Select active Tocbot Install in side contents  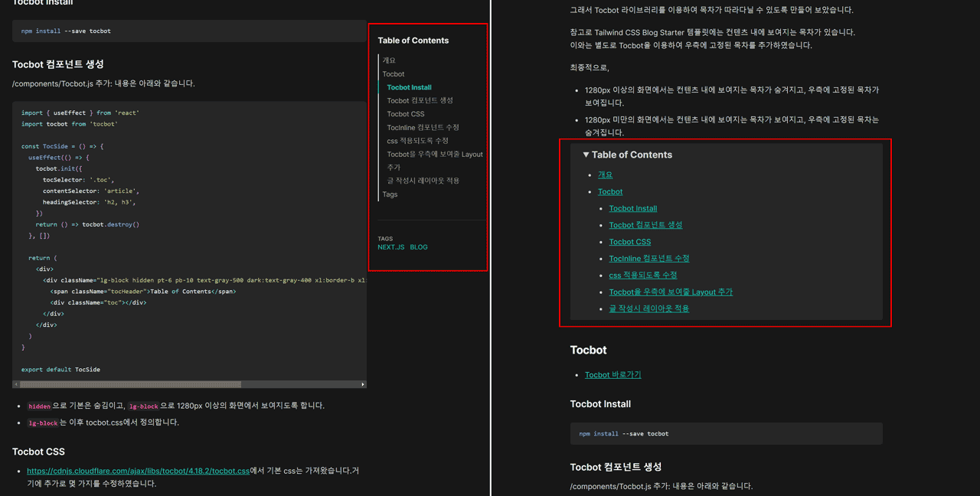(x=409, y=87)
